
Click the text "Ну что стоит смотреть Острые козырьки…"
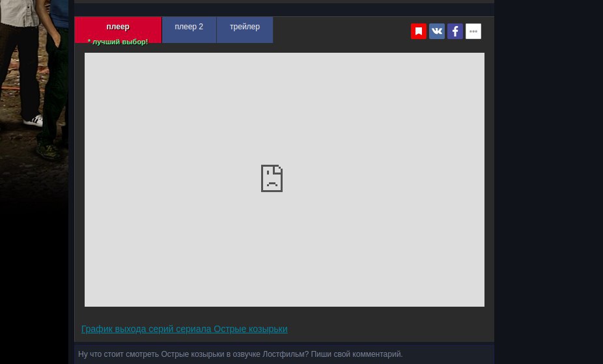click(240, 354)
